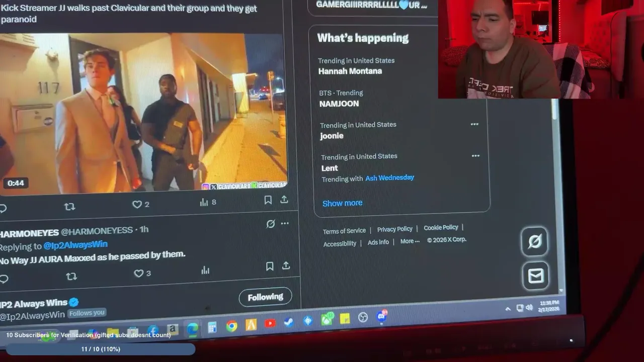Bookmark the HARMONEYES AURA Maxxed reply
Screen dimensions: 644x362
click(270, 266)
